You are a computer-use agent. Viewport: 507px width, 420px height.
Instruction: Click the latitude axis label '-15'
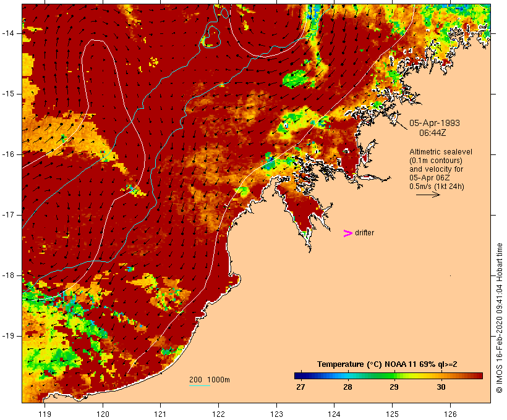8,94
